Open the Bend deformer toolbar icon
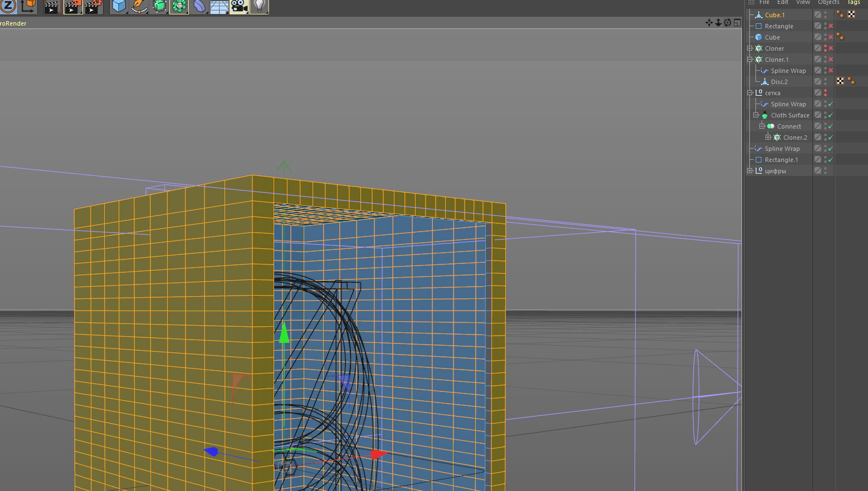Screen dimensions: 868x491 199,7
